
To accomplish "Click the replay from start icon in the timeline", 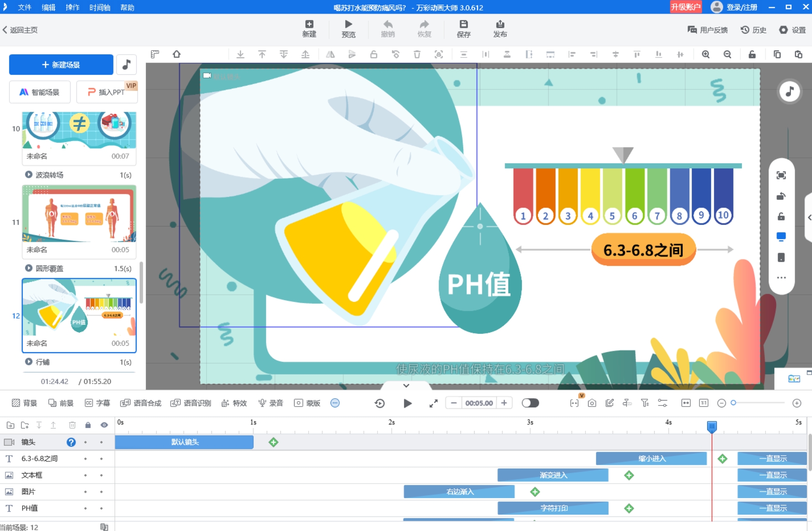I will pyautogui.click(x=379, y=403).
